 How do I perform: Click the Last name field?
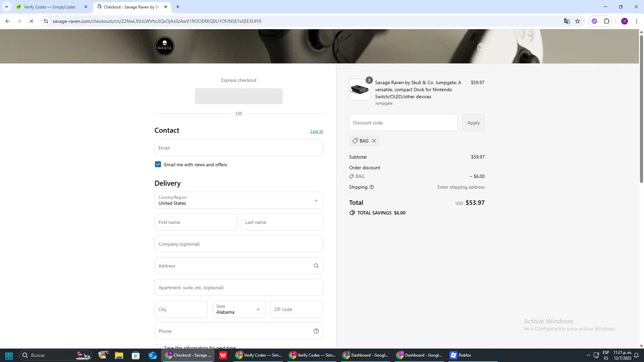pyautogui.click(x=282, y=222)
